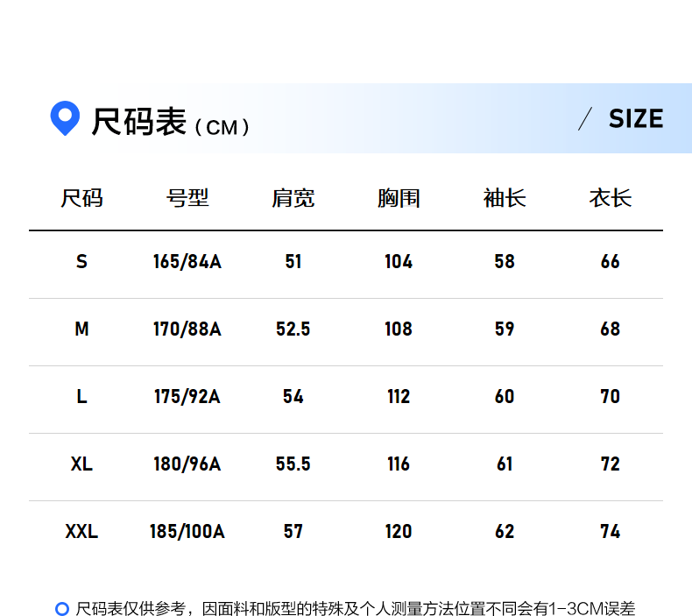Click the M size row label
Screen dimensions: 692x616
81,329
